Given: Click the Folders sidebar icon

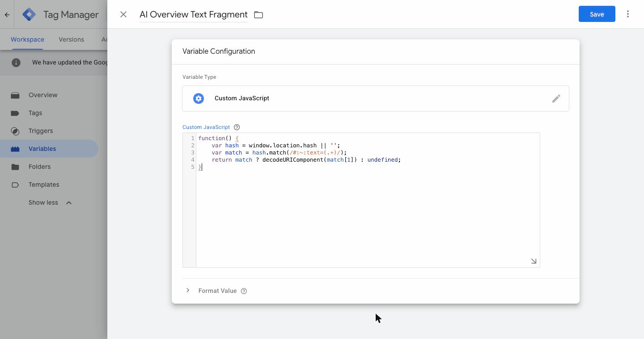Looking at the screenshot, I should (x=15, y=167).
